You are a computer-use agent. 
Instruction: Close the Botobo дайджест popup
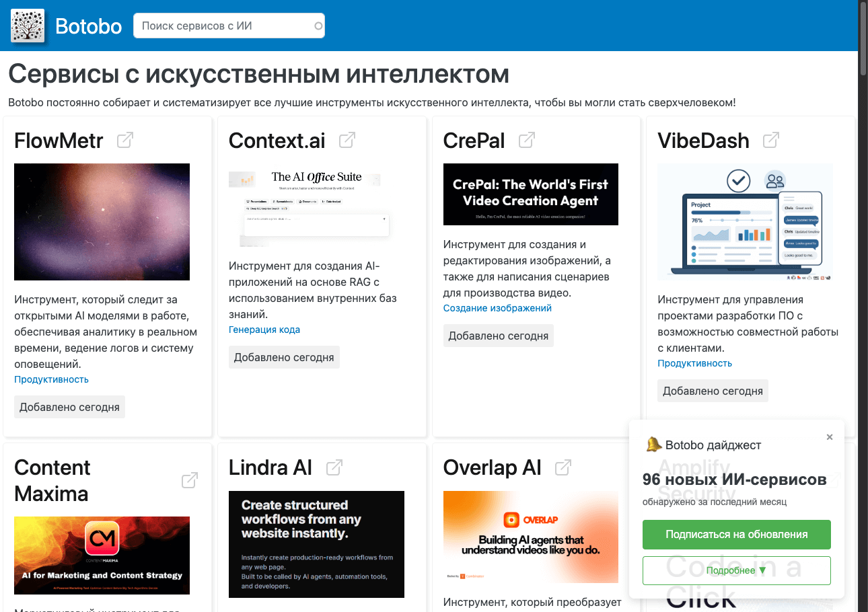point(830,437)
